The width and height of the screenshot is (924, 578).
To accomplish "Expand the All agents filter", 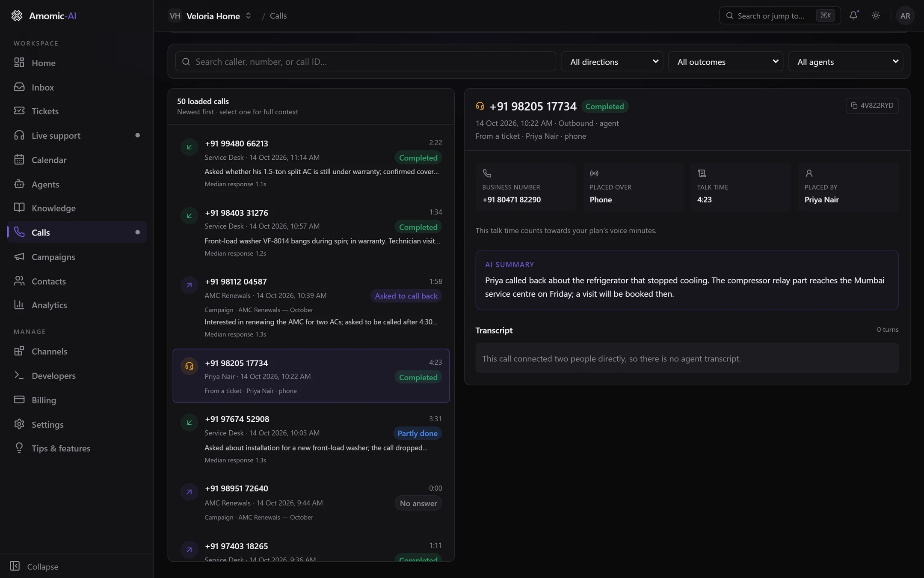I will pyautogui.click(x=845, y=62).
